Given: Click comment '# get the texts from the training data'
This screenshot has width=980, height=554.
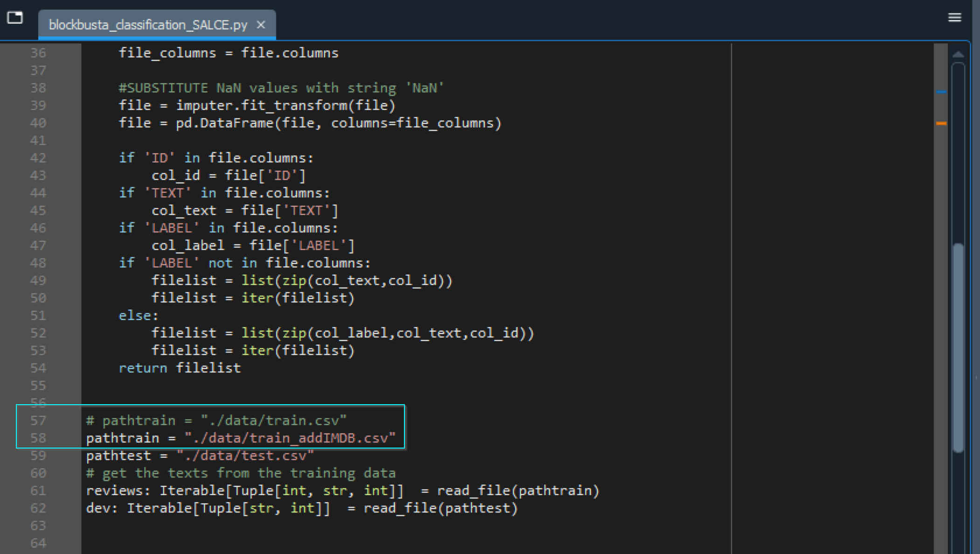Looking at the screenshot, I should 241,473.
